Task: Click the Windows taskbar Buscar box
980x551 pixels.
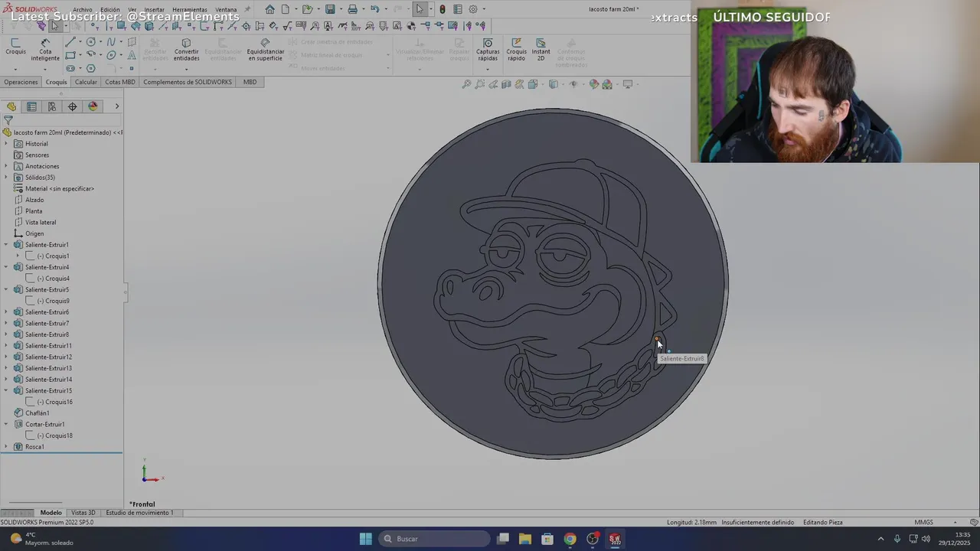Action: tap(435, 539)
